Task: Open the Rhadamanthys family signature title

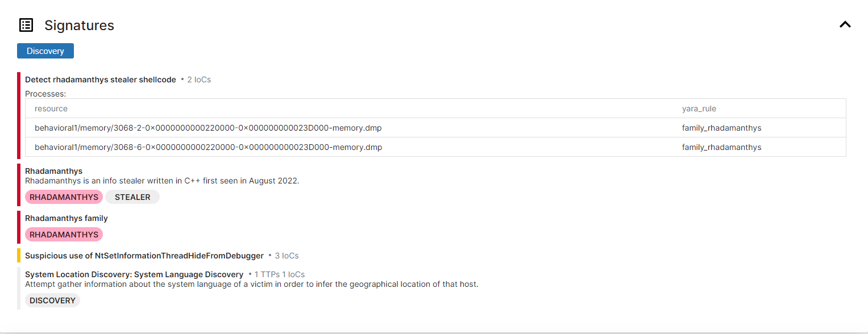Action: coord(67,218)
